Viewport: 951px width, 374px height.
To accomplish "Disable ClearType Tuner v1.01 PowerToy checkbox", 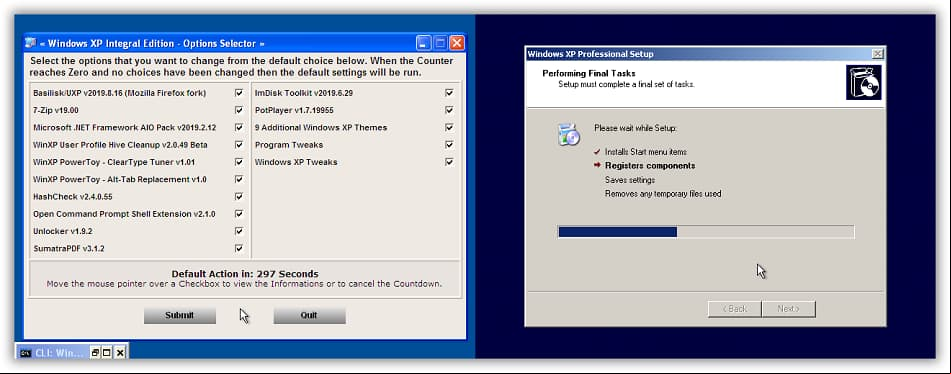I will (239, 162).
